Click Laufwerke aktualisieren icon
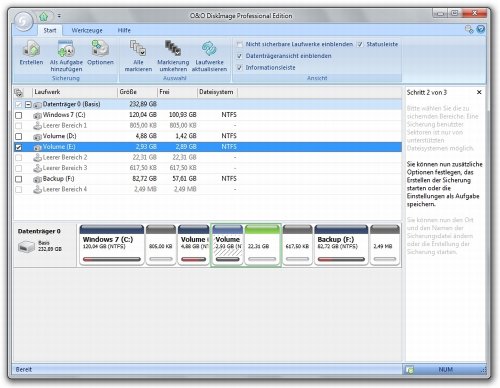The image size is (500, 388). (209, 49)
